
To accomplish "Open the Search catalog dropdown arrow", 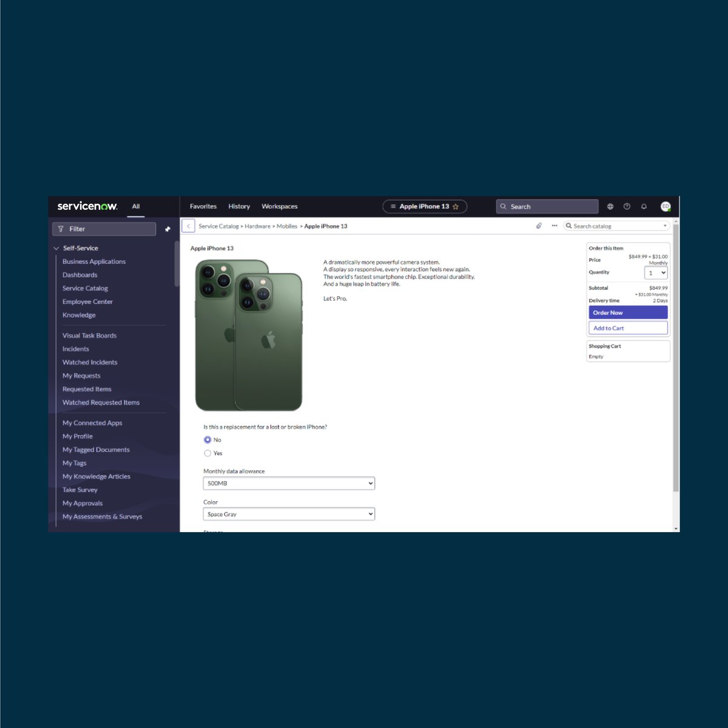I will pos(665,226).
